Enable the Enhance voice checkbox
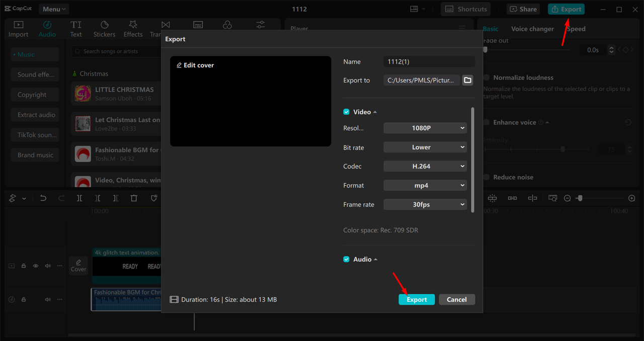The image size is (644, 341). pyautogui.click(x=487, y=122)
